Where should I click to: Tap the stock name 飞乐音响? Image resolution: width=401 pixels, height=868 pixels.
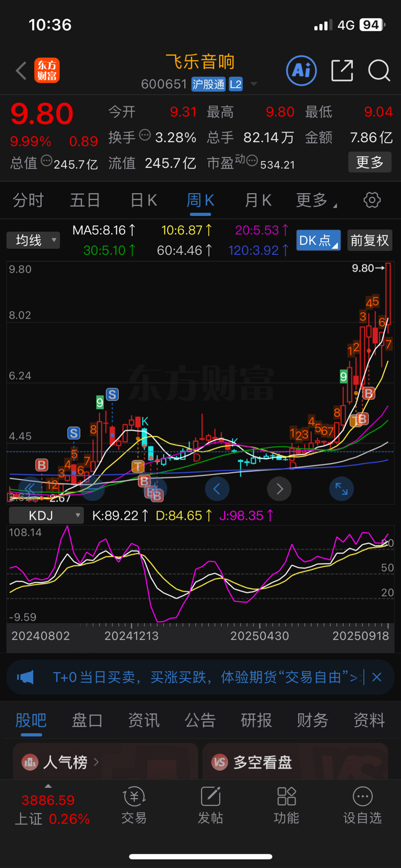pos(200,62)
